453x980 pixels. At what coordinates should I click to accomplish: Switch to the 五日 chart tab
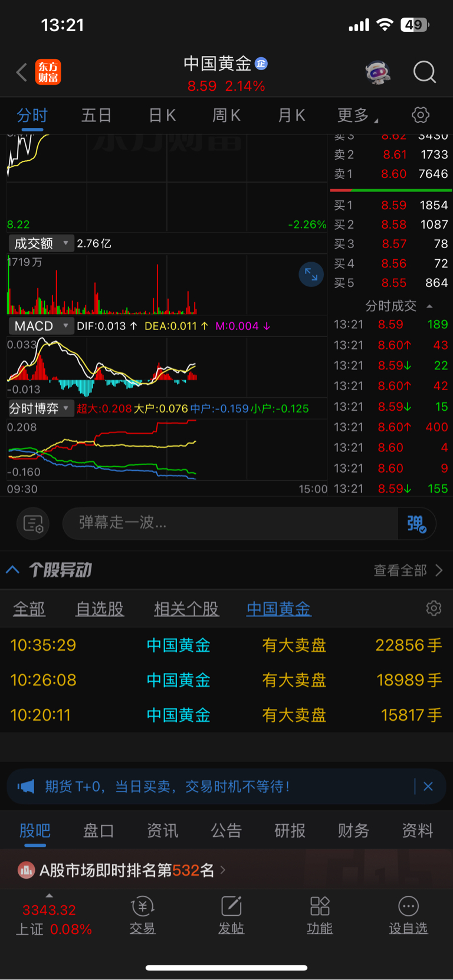click(x=96, y=115)
